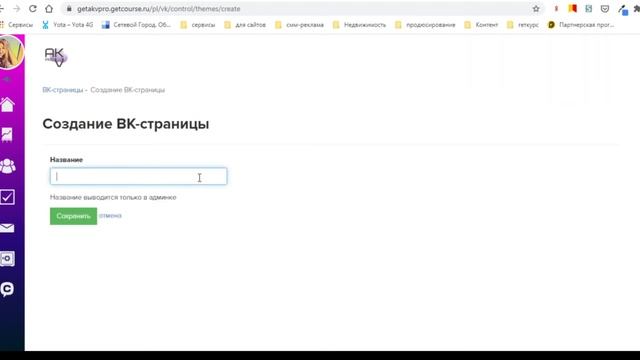Open the Yota 4G bookmark

(68, 25)
